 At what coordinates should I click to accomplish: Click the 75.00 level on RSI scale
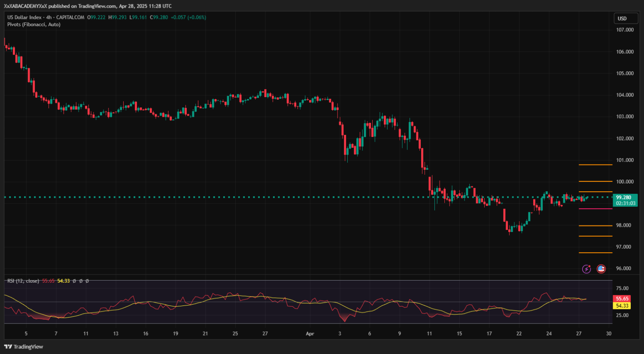coord(622,288)
